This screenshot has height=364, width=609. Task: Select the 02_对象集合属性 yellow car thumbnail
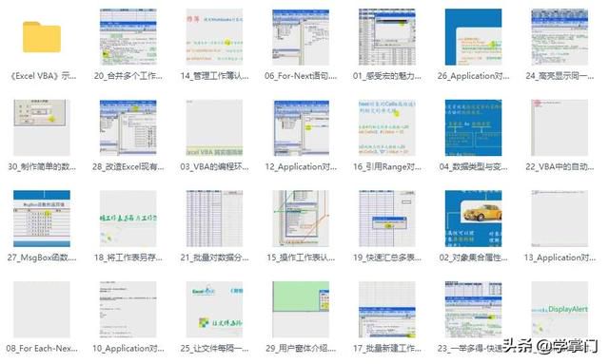473,219
